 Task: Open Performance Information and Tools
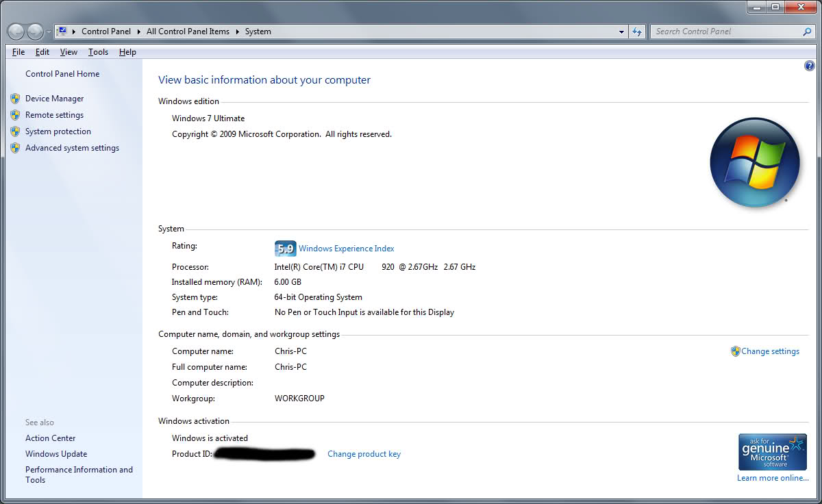click(x=79, y=475)
